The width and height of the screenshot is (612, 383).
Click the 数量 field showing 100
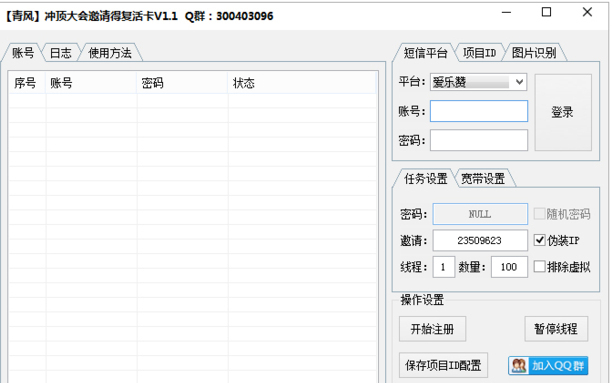pyautogui.click(x=509, y=267)
